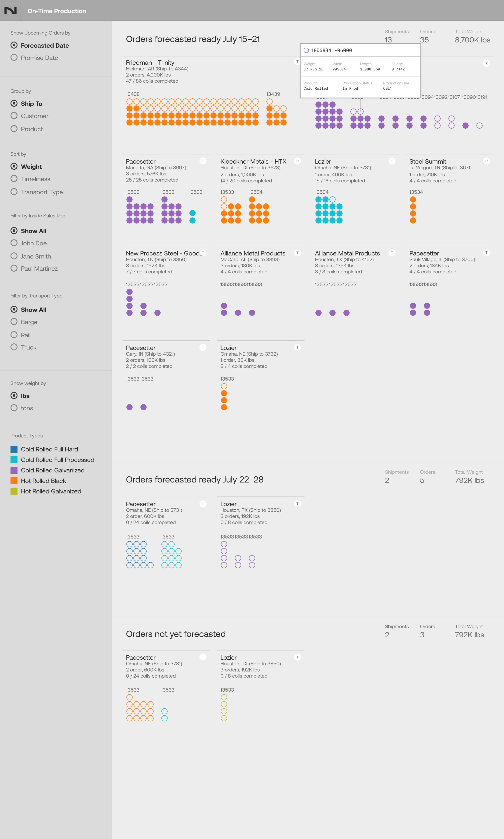Open the Steel Summit shipment title
This screenshot has height=839, width=504.
pyautogui.click(x=428, y=161)
